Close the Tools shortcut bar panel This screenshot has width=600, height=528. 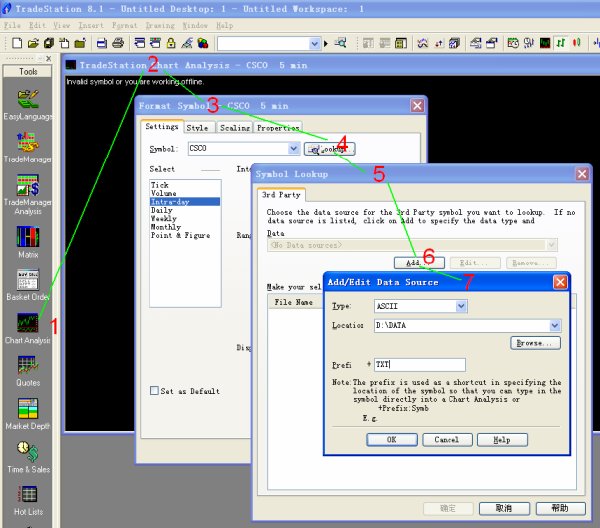point(49,59)
